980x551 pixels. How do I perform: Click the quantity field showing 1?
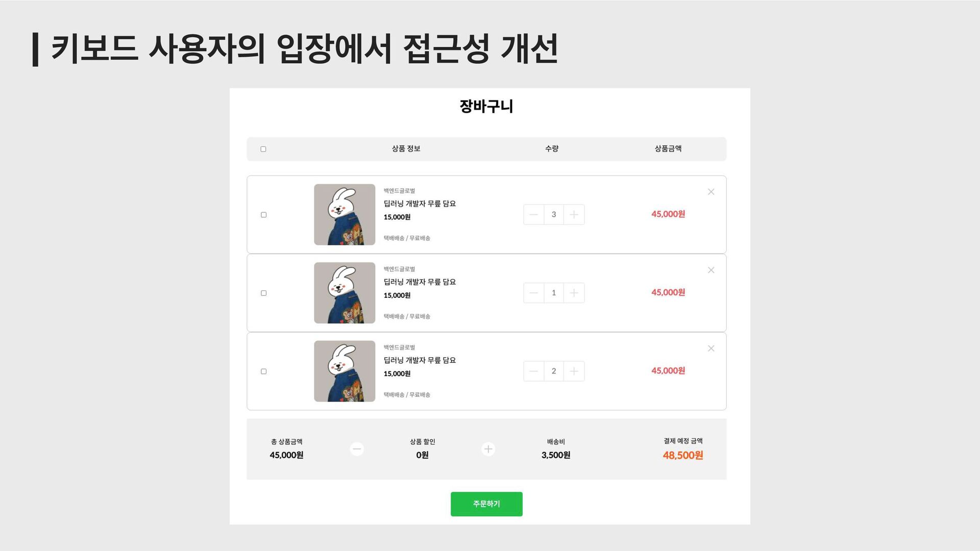coord(554,293)
